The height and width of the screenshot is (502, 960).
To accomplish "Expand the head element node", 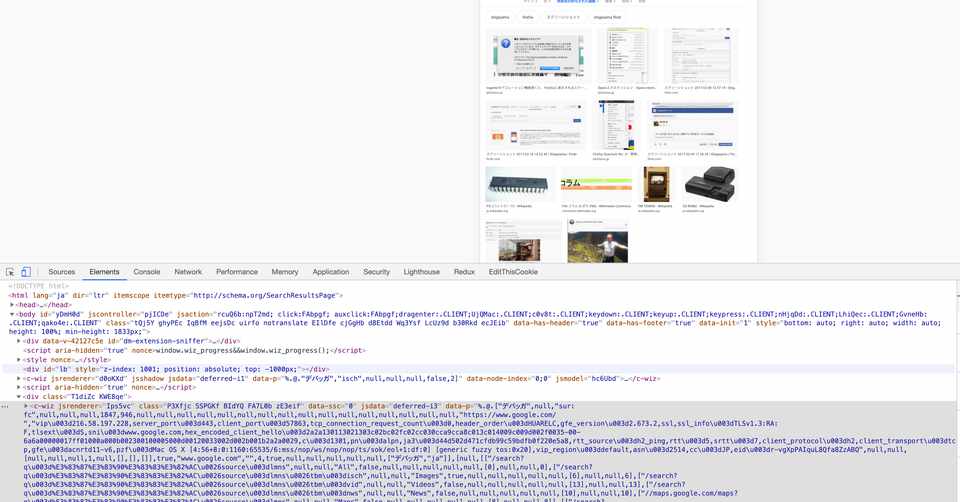I will click(x=12, y=305).
